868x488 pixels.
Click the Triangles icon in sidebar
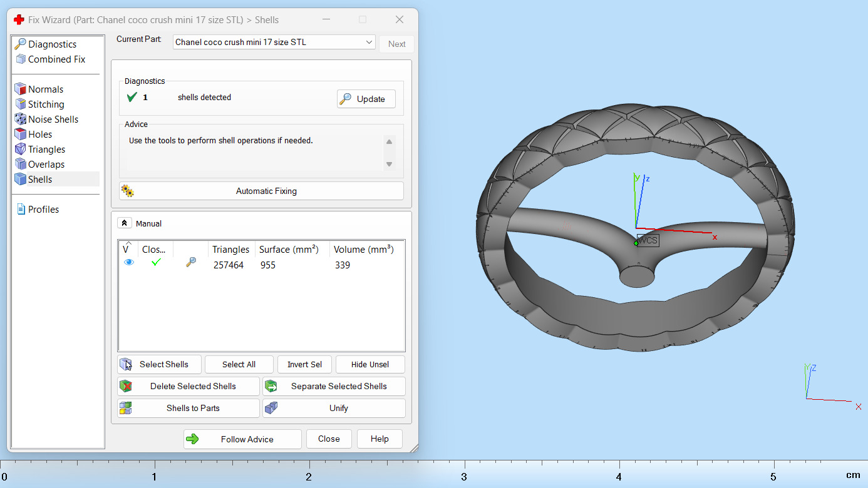(20, 150)
